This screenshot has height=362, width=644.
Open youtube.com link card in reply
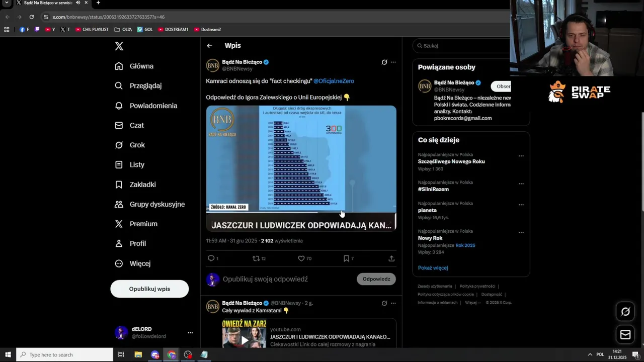309,333
